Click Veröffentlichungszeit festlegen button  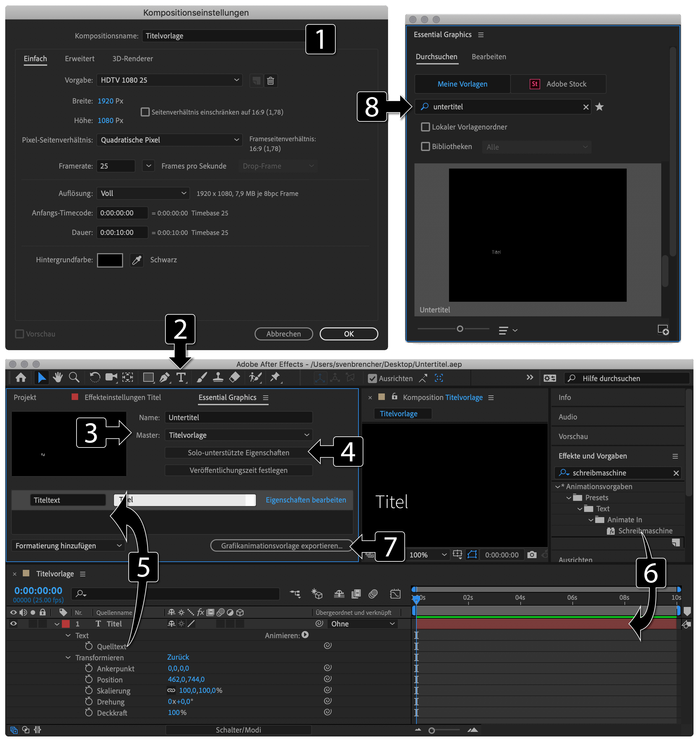[x=239, y=470]
